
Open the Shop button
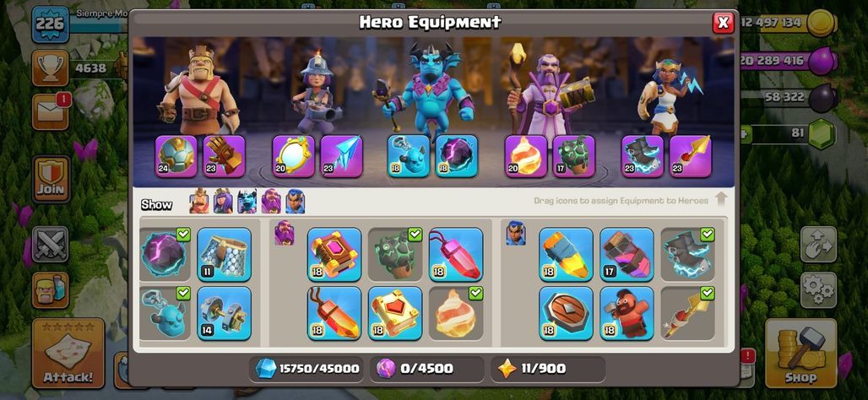pyautogui.click(x=800, y=353)
